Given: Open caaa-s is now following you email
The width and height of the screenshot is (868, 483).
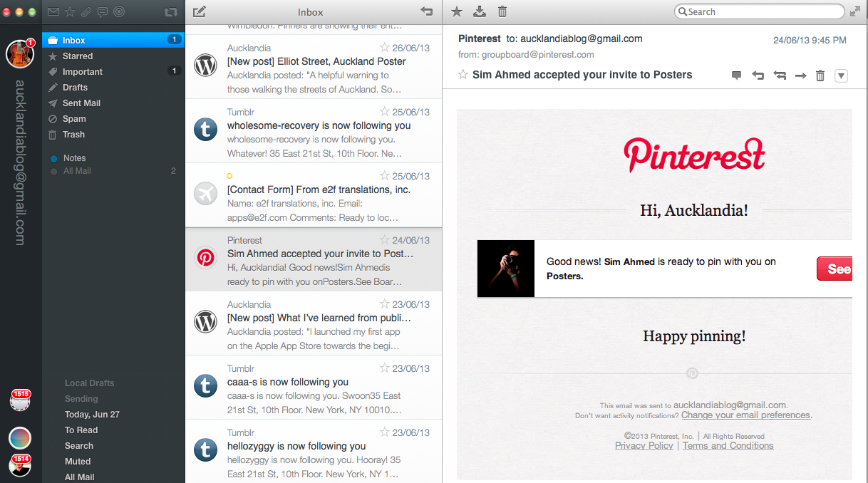Looking at the screenshot, I should pyautogui.click(x=314, y=388).
